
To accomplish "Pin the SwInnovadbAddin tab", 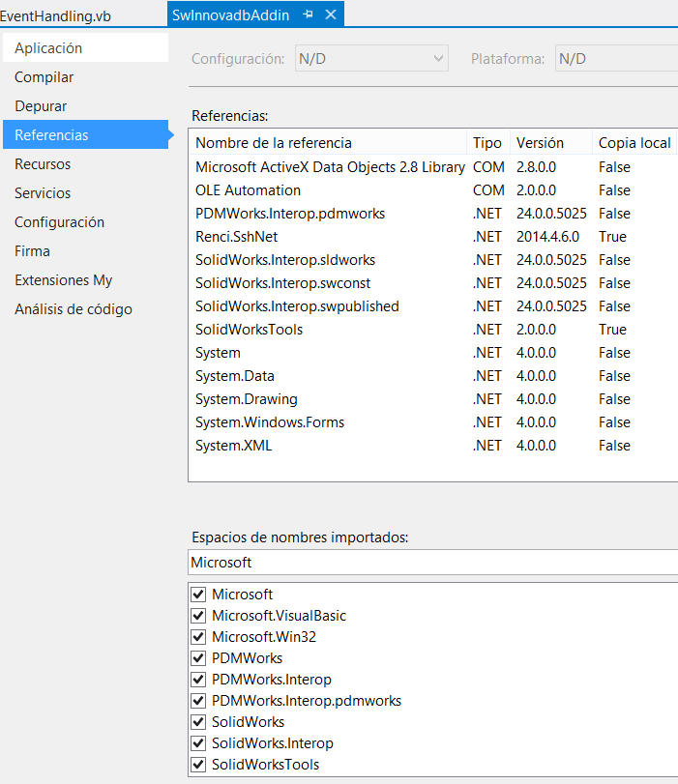I will click(308, 15).
